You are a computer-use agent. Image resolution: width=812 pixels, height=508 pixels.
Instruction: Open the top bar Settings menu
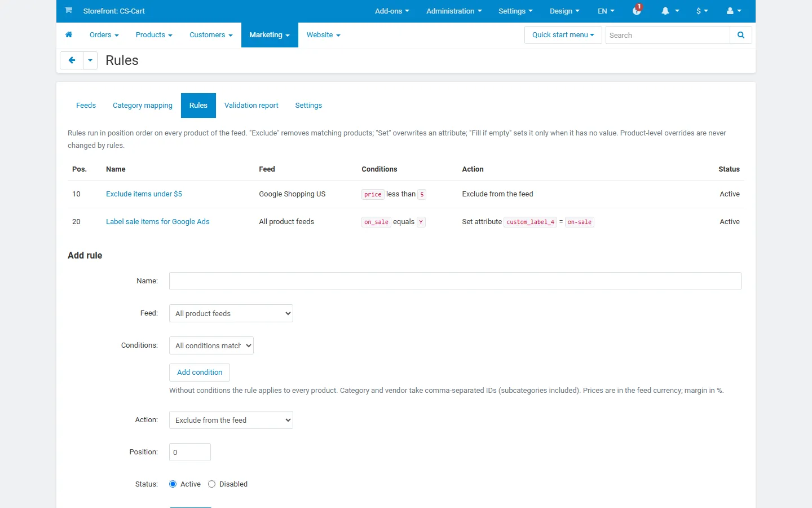[x=515, y=11]
